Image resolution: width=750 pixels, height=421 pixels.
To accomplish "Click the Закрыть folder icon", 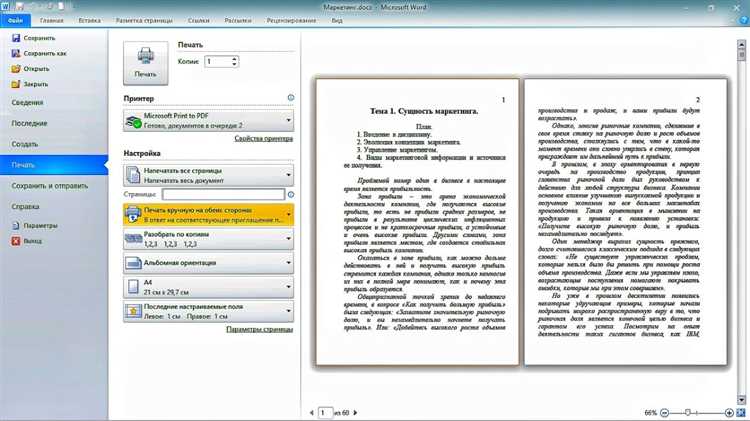I will (x=15, y=84).
